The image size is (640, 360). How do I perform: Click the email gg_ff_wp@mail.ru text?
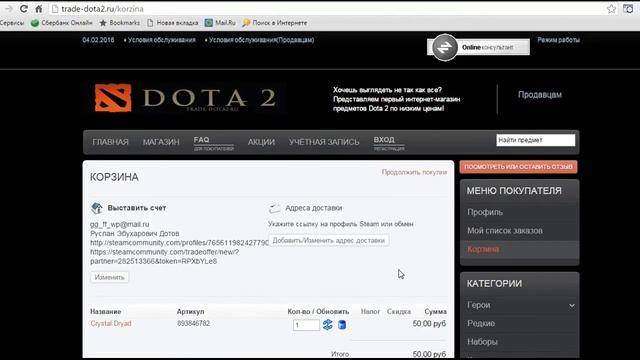pos(120,224)
